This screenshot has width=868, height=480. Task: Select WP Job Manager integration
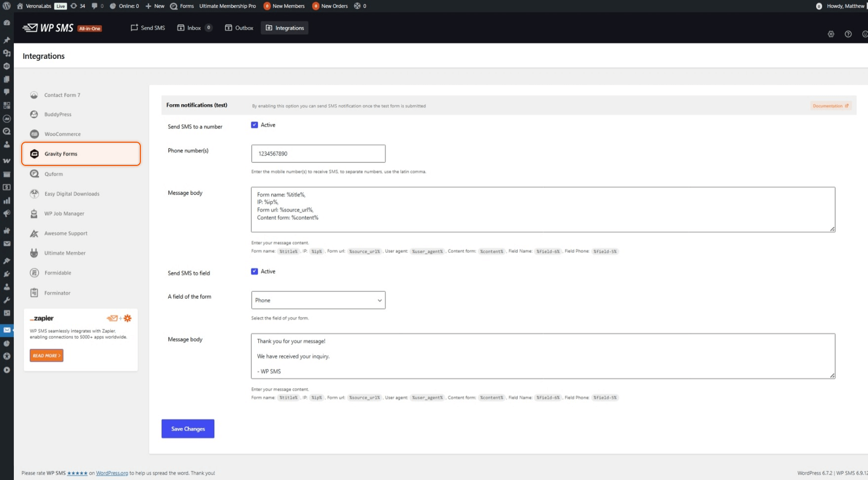81,213
